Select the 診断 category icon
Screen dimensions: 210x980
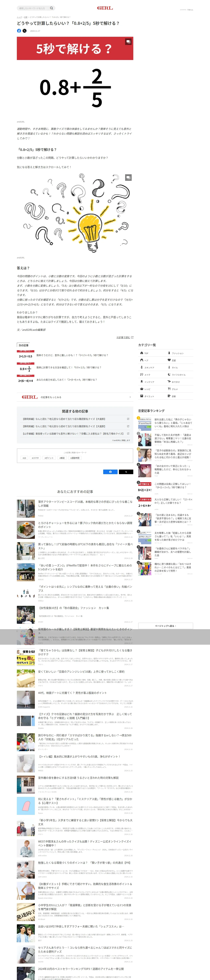pos(169,396)
